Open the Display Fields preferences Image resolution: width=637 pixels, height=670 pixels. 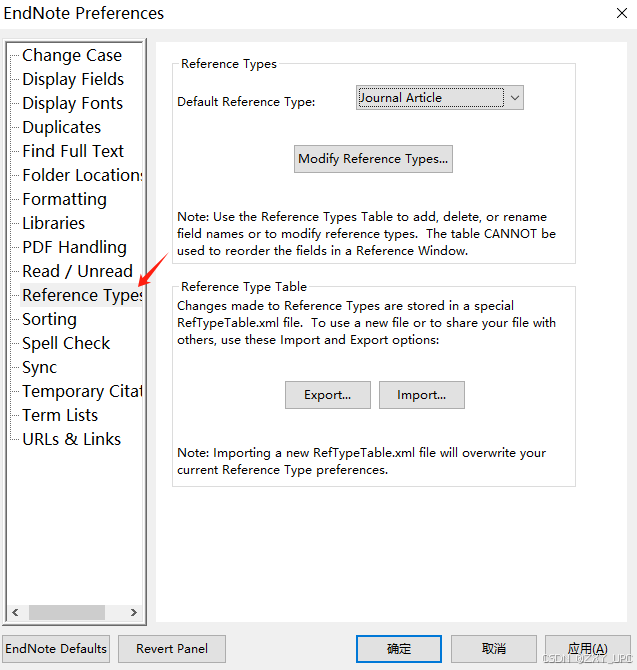[x=73, y=79]
